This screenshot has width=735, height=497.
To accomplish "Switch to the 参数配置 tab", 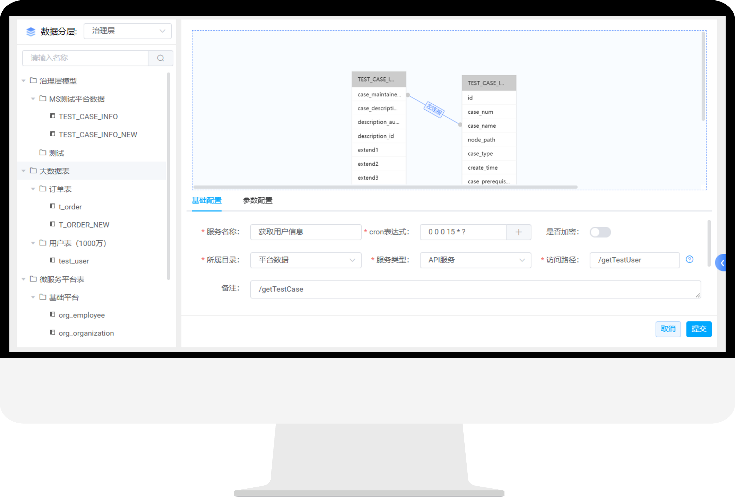I will (x=257, y=201).
